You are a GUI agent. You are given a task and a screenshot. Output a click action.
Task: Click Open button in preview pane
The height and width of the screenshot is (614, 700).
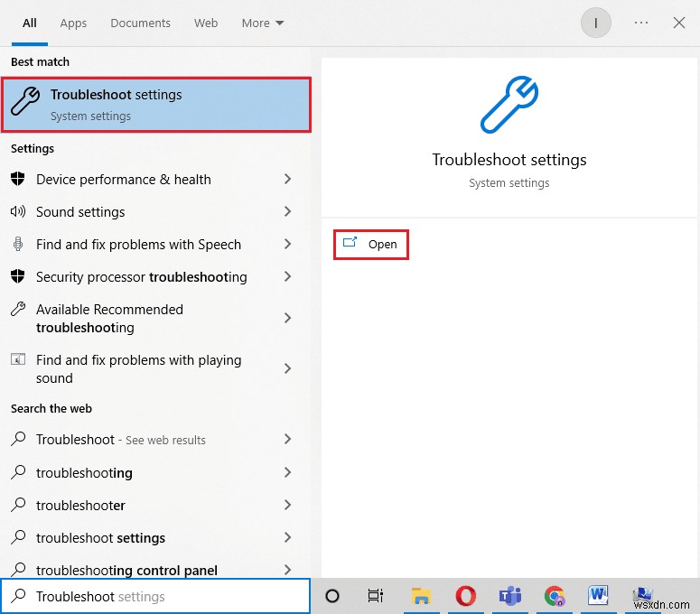point(371,245)
